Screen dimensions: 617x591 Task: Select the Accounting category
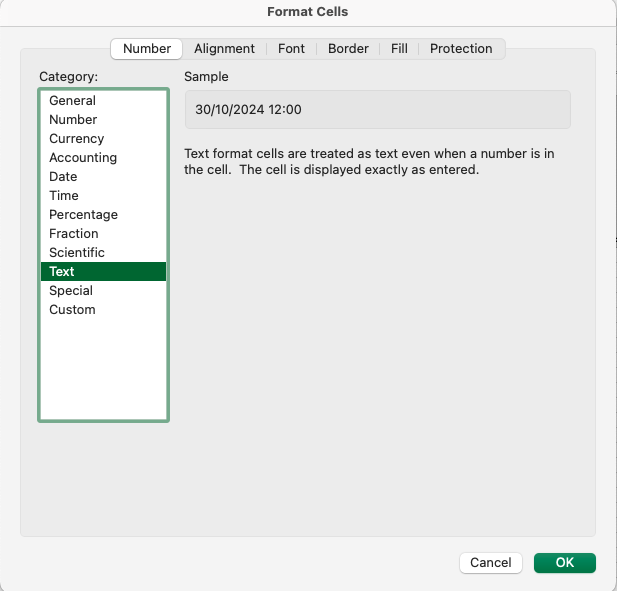point(83,158)
